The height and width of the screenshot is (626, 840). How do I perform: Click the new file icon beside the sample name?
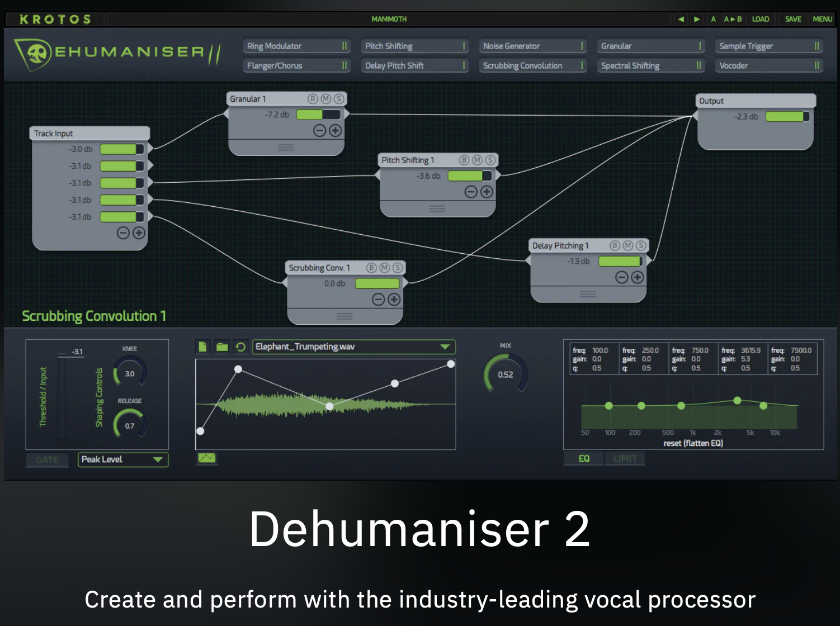202,347
